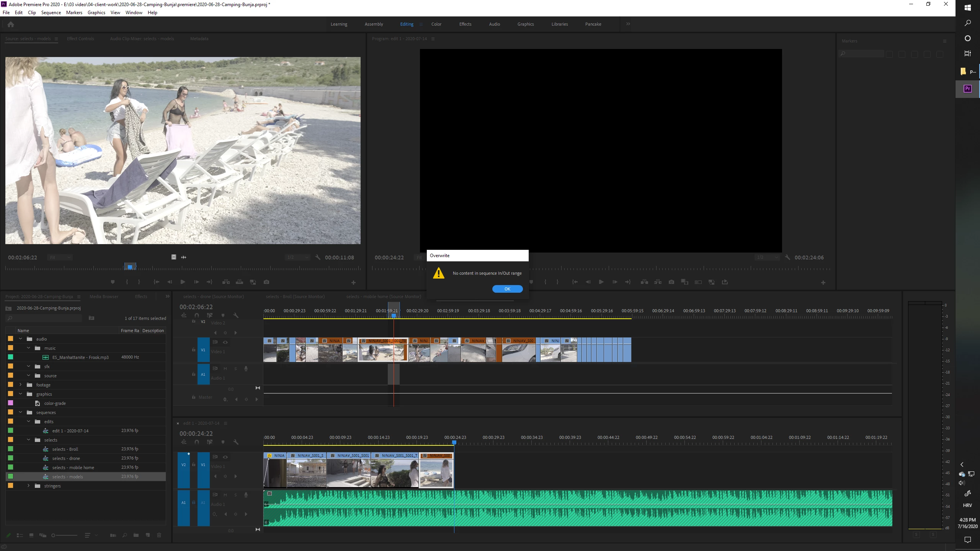The height and width of the screenshot is (551, 980).
Task: Switch to the Color workspace tab
Action: coord(436,24)
